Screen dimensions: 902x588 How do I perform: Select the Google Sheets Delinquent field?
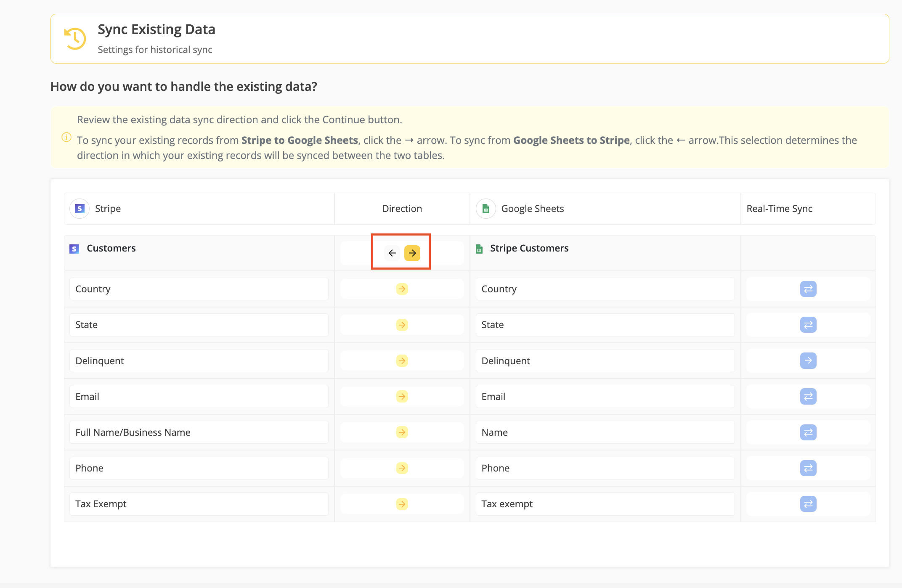[605, 360]
